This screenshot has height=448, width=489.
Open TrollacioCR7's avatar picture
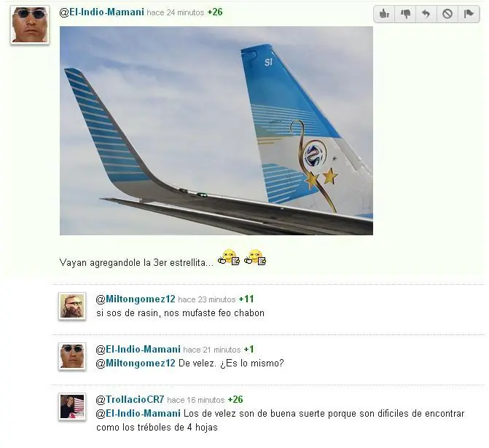click(x=72, y=406)
